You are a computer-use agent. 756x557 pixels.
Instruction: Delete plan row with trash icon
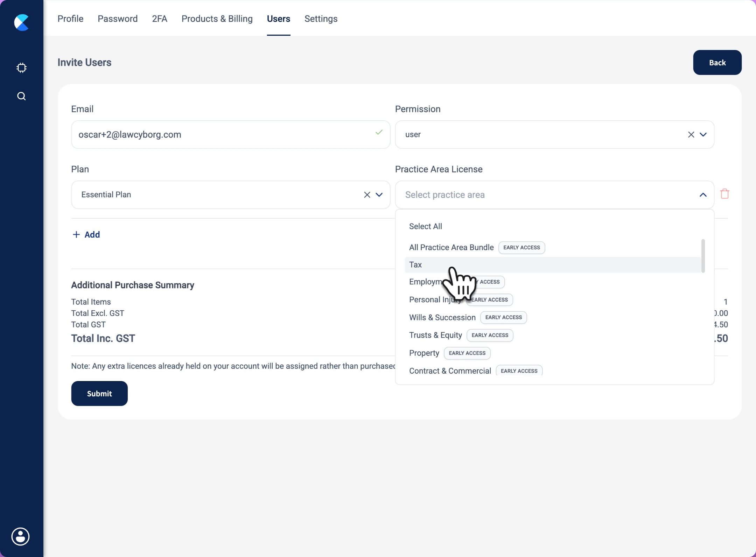(724, 194)
